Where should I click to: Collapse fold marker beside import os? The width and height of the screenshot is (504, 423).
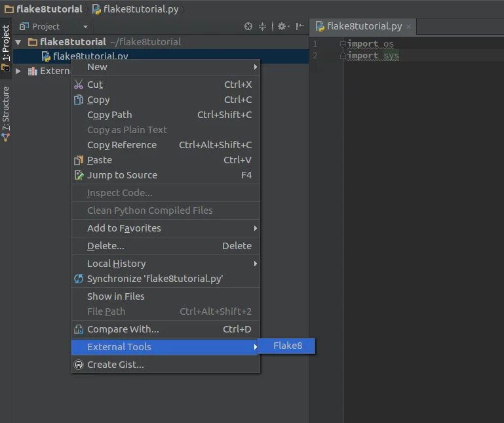coord(343,43)
